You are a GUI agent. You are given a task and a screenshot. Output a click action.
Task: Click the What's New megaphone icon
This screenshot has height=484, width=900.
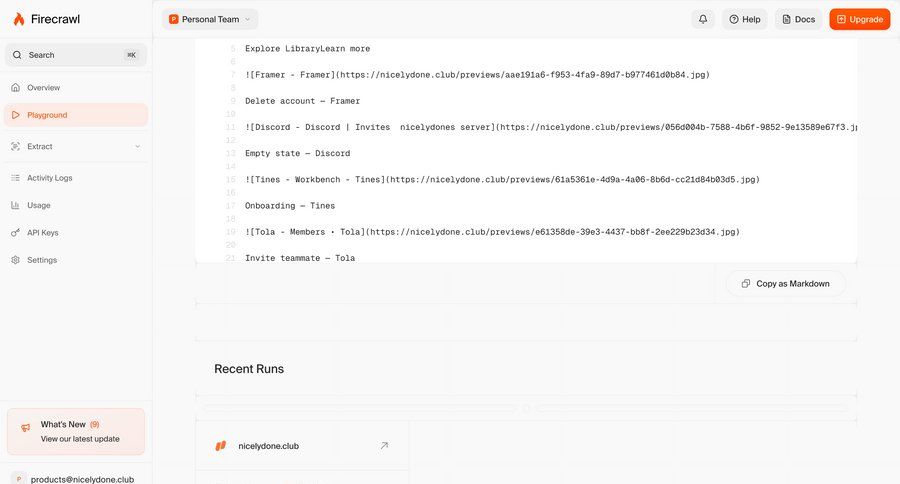(26, 427)
